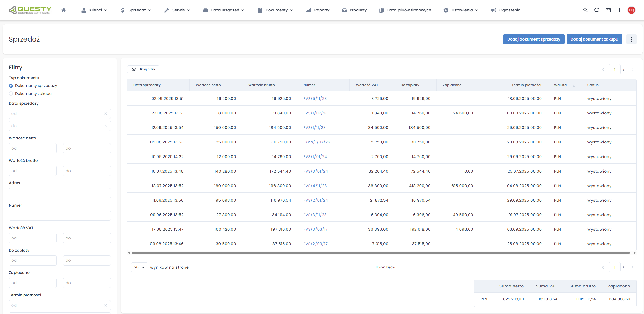Open search via magnifier icon
This screenshot has height=314, width=644.
point(585,10)
